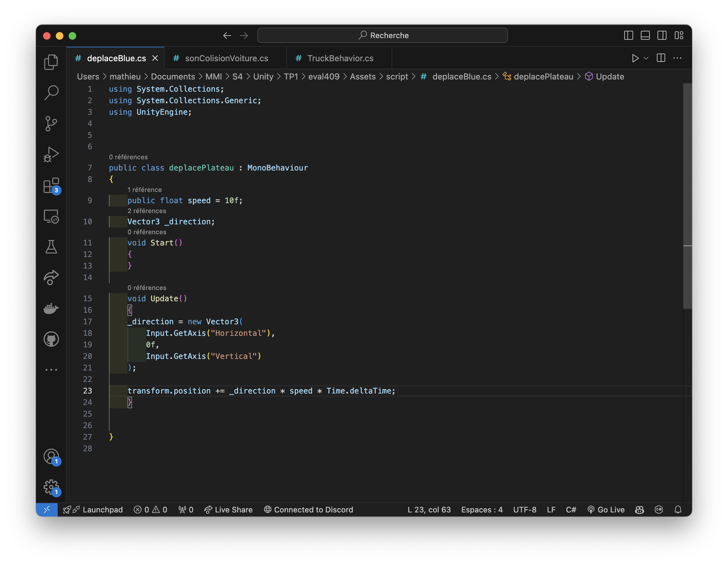This screenshot has width=728, height=564.
Task: Change language mode C#
Action: click(x=571, y=510)
